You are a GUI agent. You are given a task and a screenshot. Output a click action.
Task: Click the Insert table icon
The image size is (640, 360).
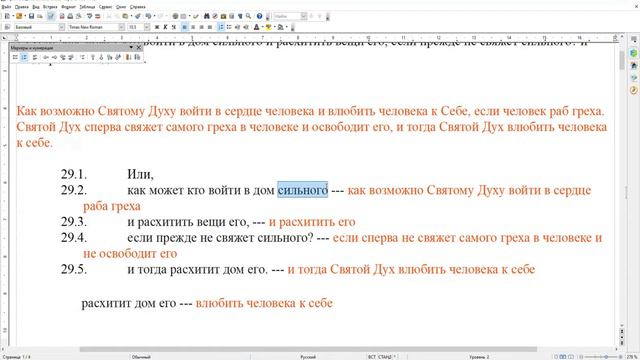tap(183, 16)
